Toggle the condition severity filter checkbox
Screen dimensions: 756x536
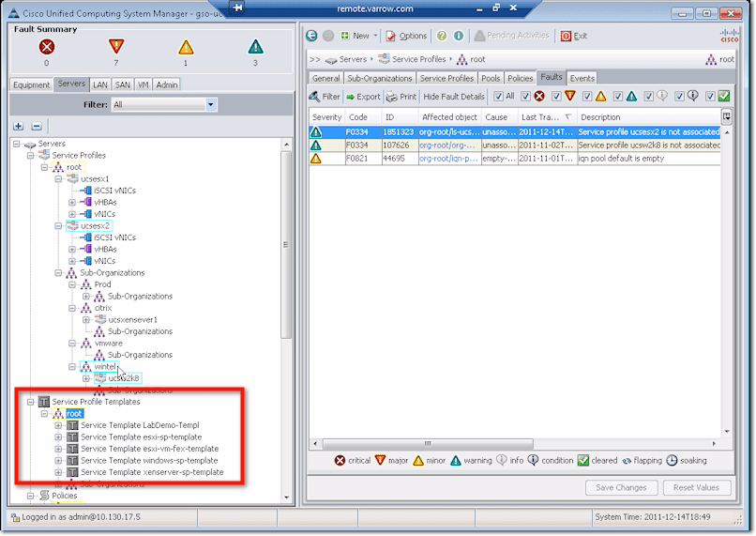click(x=679, y=97)
